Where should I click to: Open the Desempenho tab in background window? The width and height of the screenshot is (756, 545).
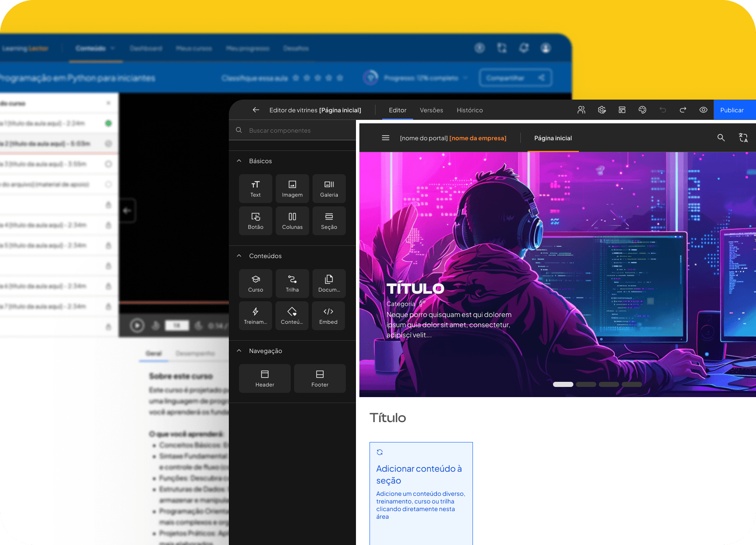[195, 353]
